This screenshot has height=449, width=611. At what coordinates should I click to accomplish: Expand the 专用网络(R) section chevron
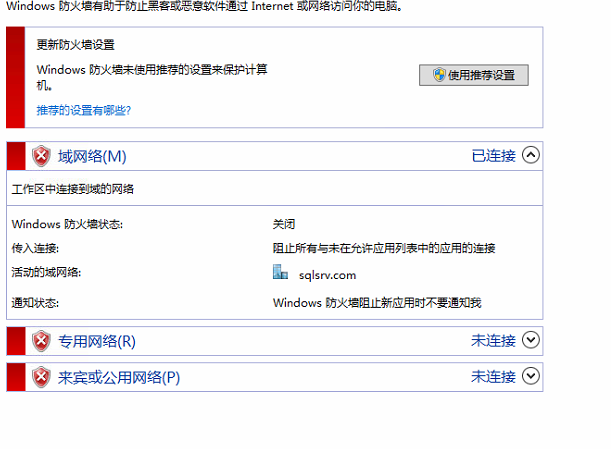[531, 340]
